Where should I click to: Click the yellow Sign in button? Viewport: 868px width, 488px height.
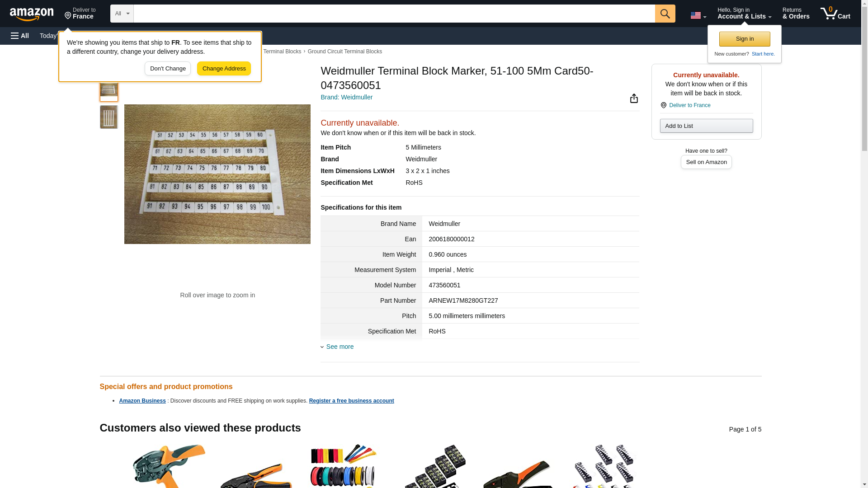point(744,39)
